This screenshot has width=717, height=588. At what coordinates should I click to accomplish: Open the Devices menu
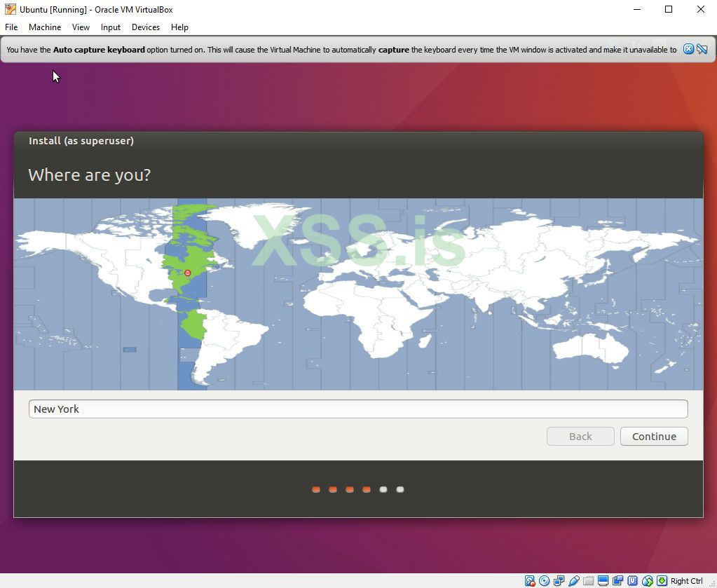coord(146,27)
